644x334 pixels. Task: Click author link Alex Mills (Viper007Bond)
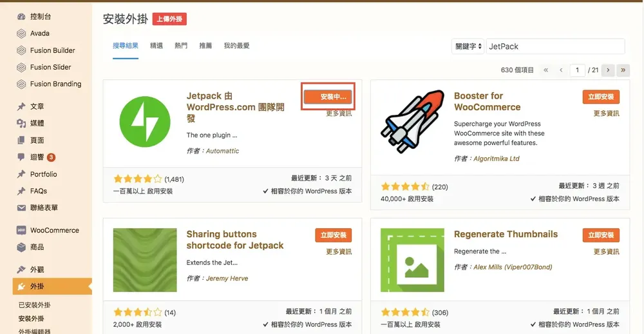[x=513, y=267]
